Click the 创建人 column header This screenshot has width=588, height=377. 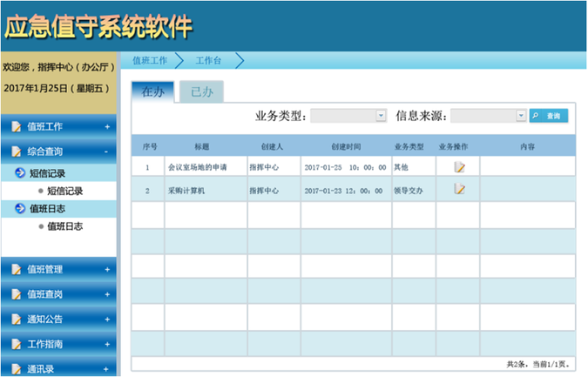[273, 146]
